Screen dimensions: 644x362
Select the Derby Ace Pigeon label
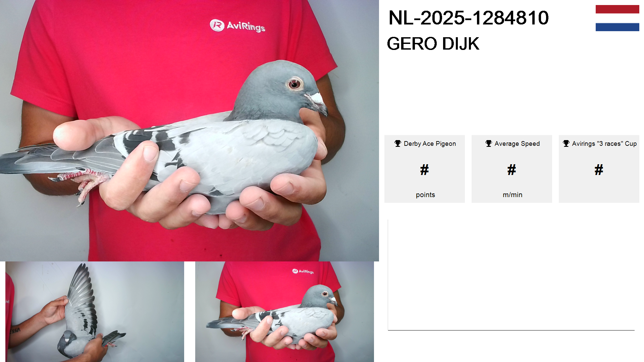click(x=430, y=143)
